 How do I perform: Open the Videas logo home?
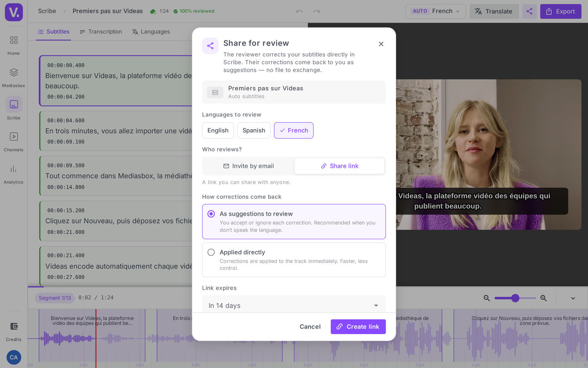coord(14,12)
